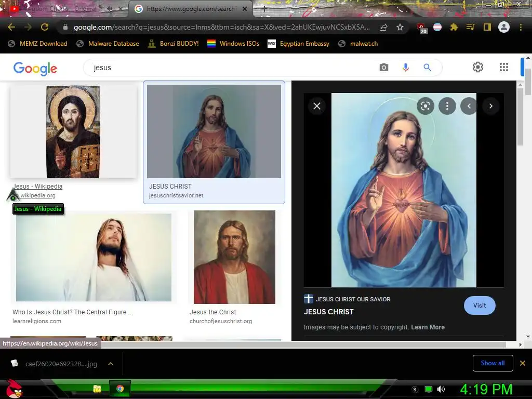Show the previous image in preview

pyautogui.click(x=469, y=106)
